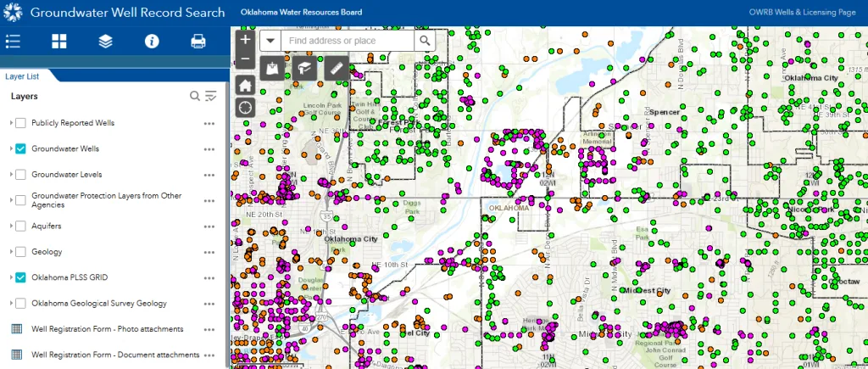Viewport: 868px width, 369px height.
Task: Toggle off Oklahoma PLSS GRID layer
Action: pyautogui.click(x=21, y=277)
